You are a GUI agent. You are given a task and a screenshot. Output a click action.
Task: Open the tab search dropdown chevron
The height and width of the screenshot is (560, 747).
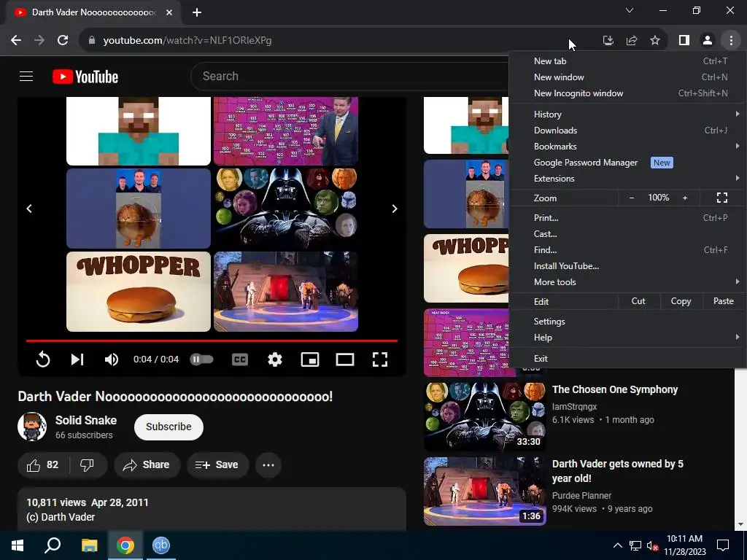click(630, 10)
